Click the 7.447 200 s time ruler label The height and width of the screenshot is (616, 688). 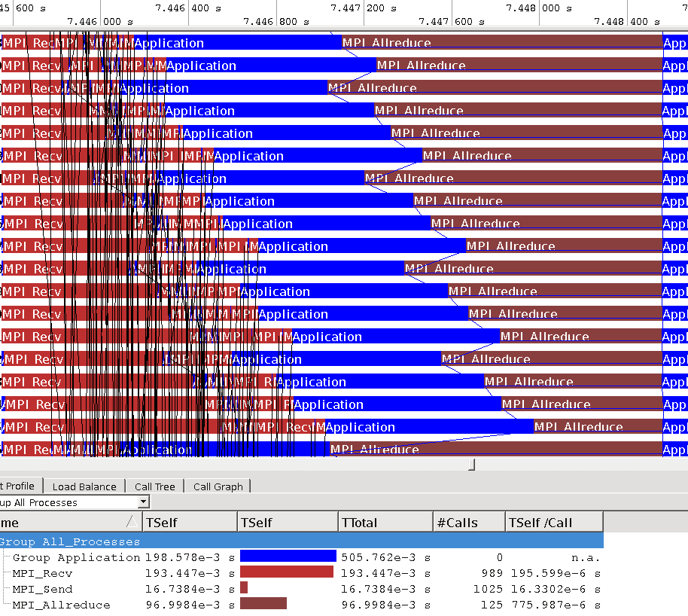click(x=364, y=8)
